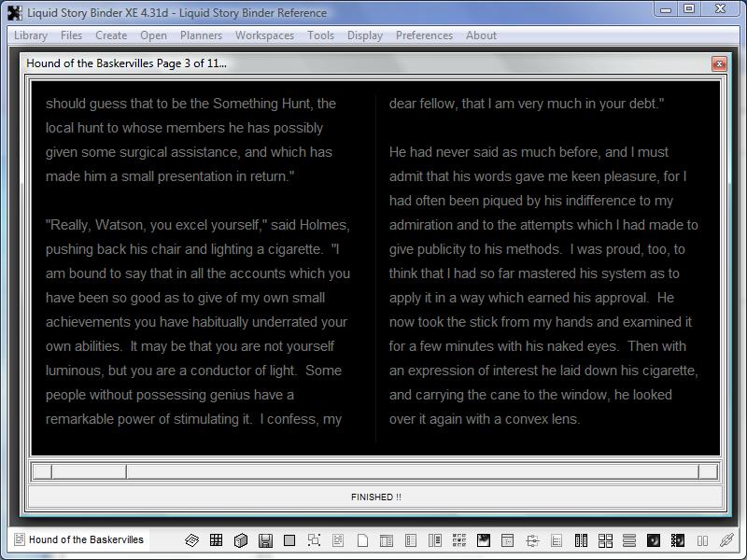This screenshot has height=560, width=747.
Task: Click the floppy disk save icon
Action: tap(265, 540)
